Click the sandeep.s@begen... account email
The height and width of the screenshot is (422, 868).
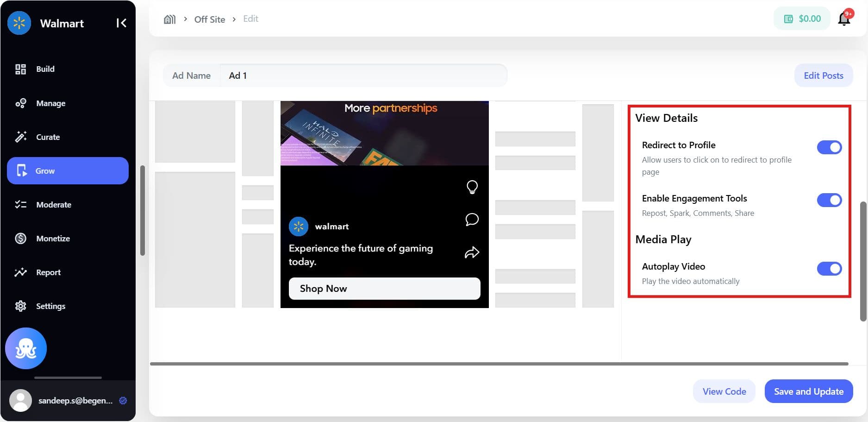[x=75, y=401]
